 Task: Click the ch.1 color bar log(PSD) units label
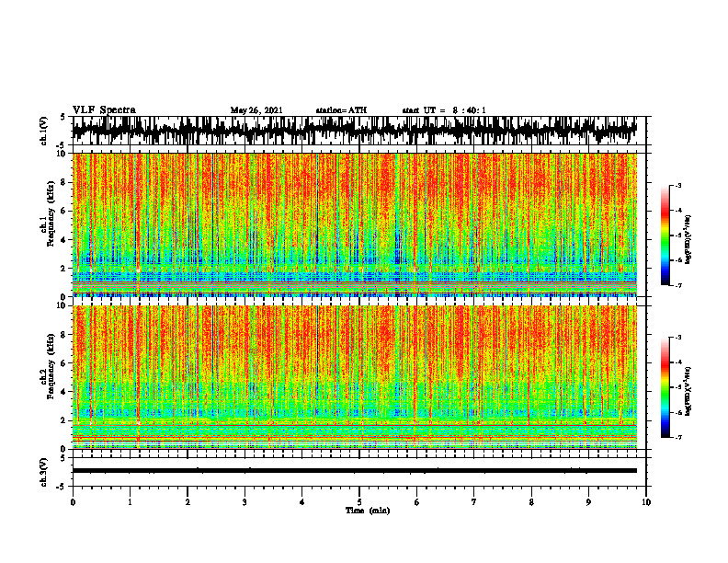click(688, 240)
